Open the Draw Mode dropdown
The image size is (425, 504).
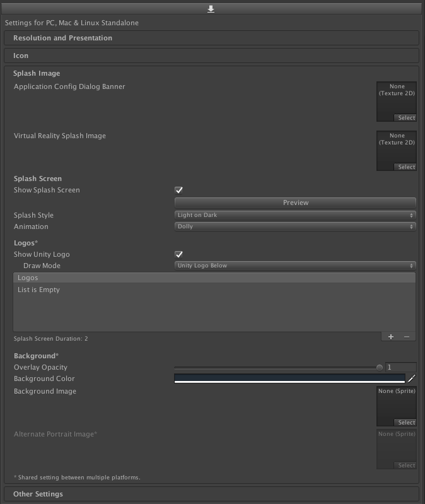295,266
